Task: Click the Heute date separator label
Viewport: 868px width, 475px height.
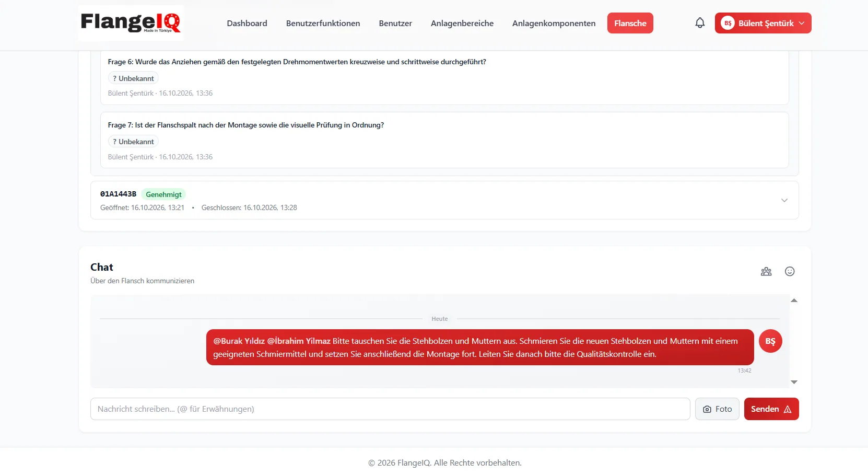Action: 440,319
